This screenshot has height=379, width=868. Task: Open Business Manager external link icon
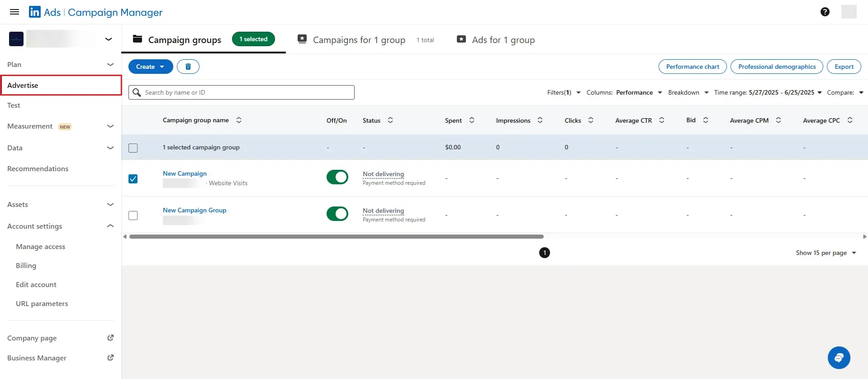point(110,358)
